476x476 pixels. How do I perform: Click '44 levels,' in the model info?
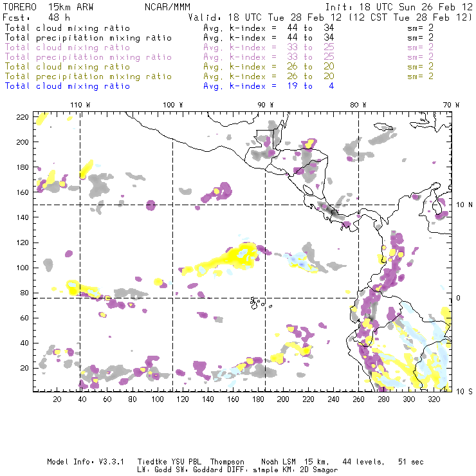coord(363,462)
